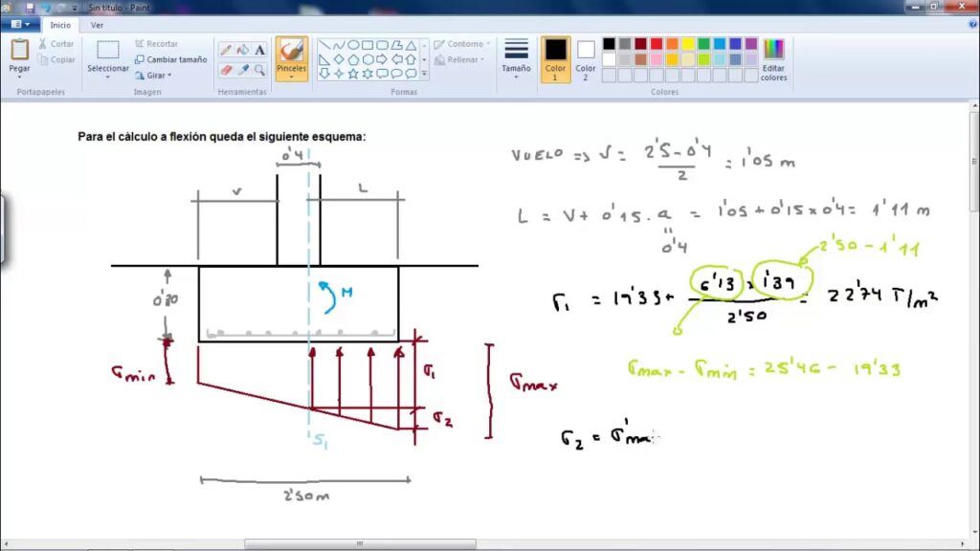Select the Magnifier zoom tool
980x551 pixels.
(x=260, y=70)
